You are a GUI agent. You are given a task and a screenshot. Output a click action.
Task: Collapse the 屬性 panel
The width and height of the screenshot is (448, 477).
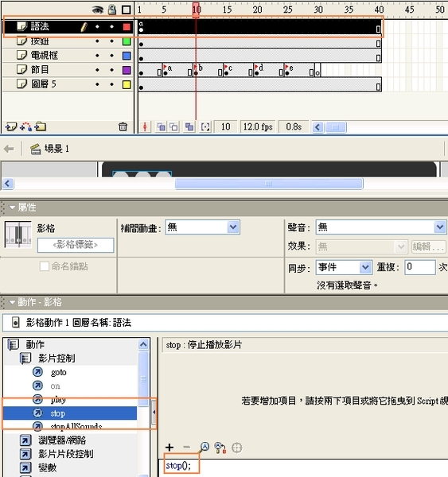point(12,207)
